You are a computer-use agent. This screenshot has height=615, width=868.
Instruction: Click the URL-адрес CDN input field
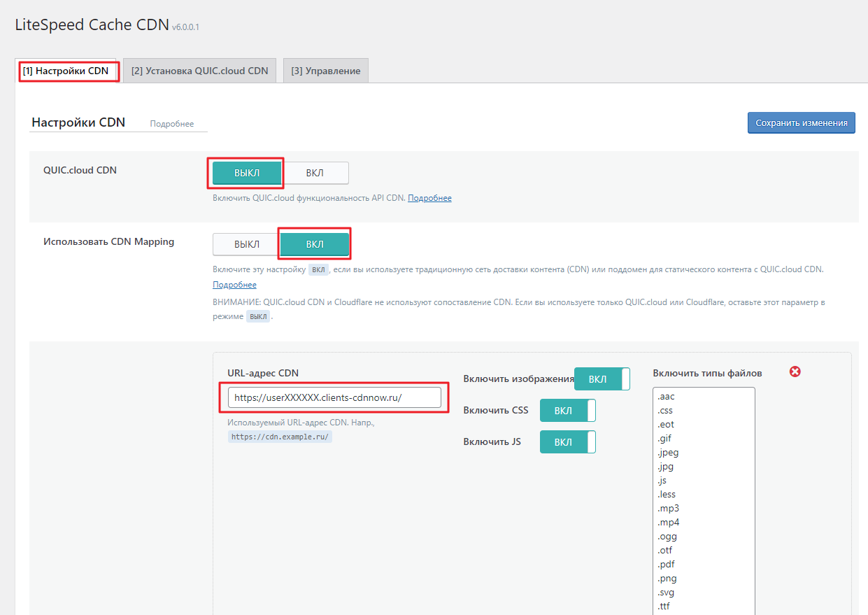pyautogui.click(x=334, y=397)
